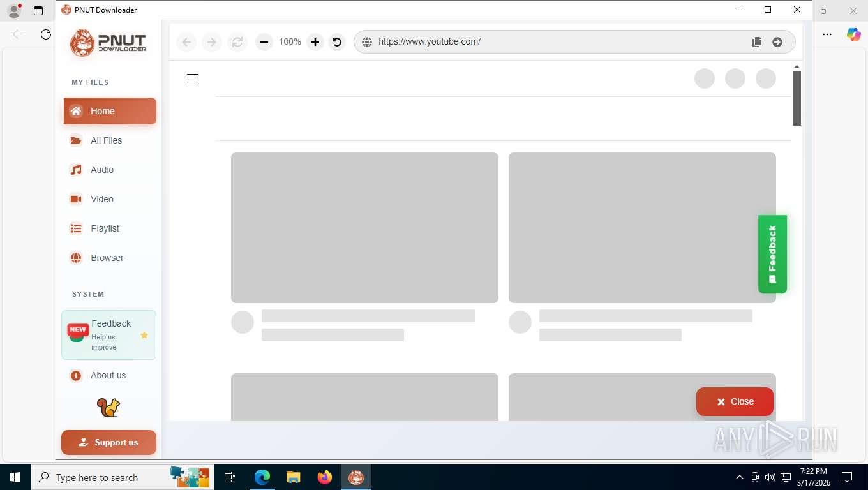This screenshot has width=868, height=490.
Task: Click the green Feedback side tab
Action: [772, 254]
